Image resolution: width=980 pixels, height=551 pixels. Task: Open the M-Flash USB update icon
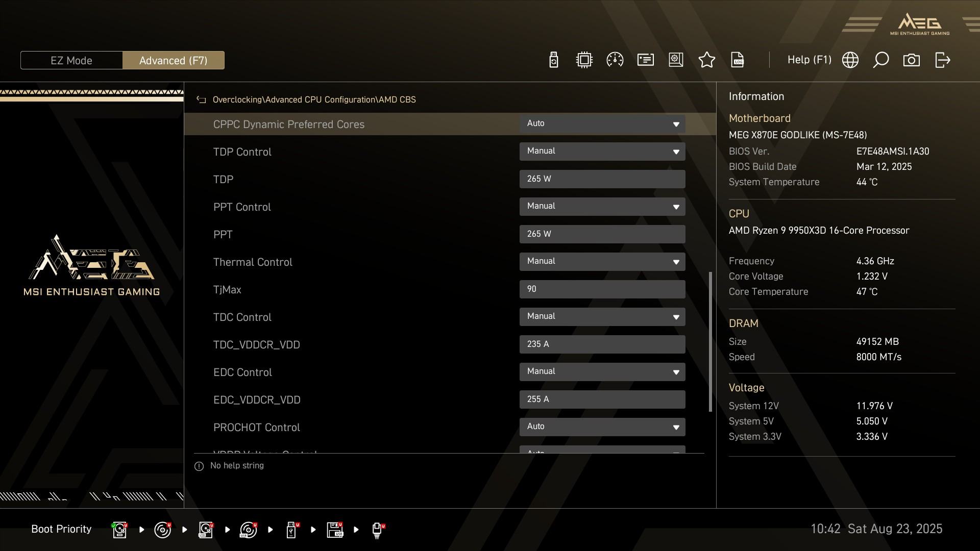(553, 60)
